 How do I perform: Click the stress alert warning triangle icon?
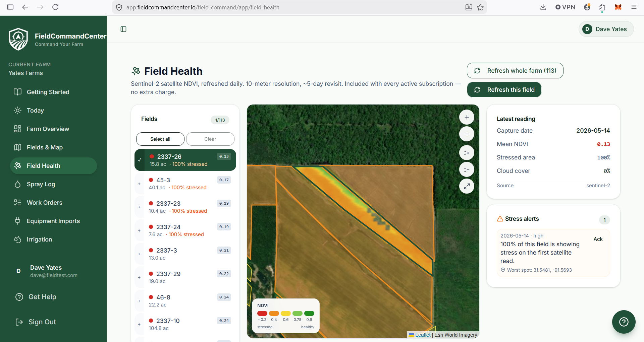(500, 219)
